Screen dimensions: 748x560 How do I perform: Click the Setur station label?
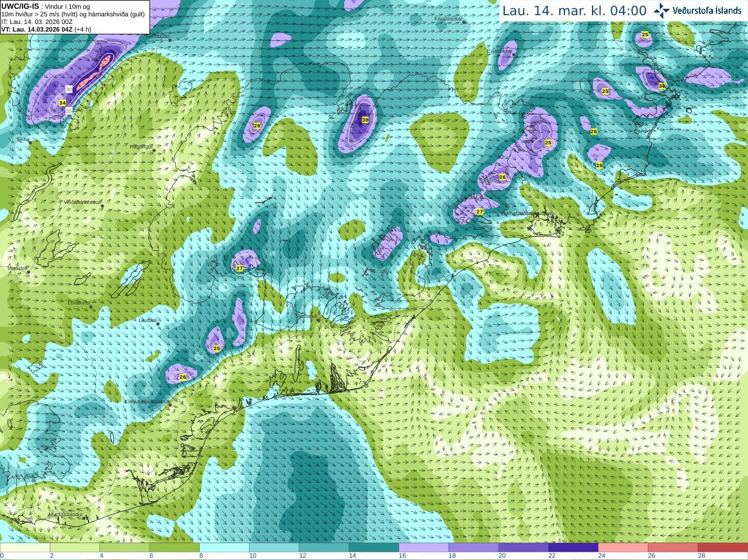23,139
